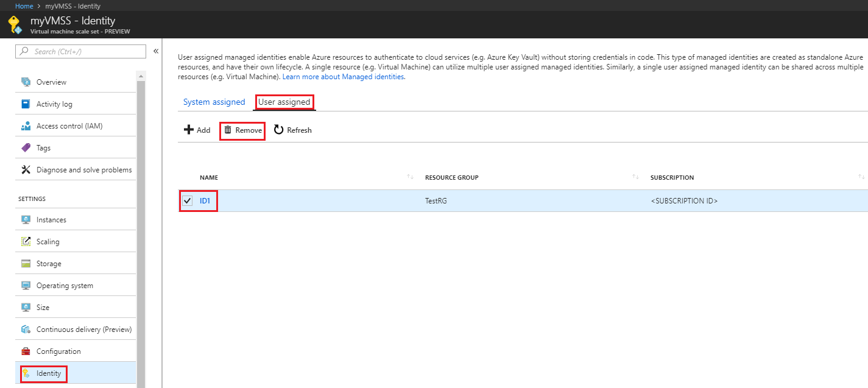The width and height of the screenshot is (868, 388).
Task: Click the Continuous delivery (Preview) icon
Action: pyautogui.click(x=26, y=330)
